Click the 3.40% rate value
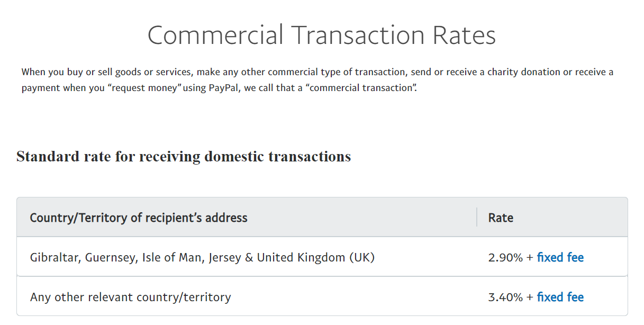 click(x=505, y=297)
